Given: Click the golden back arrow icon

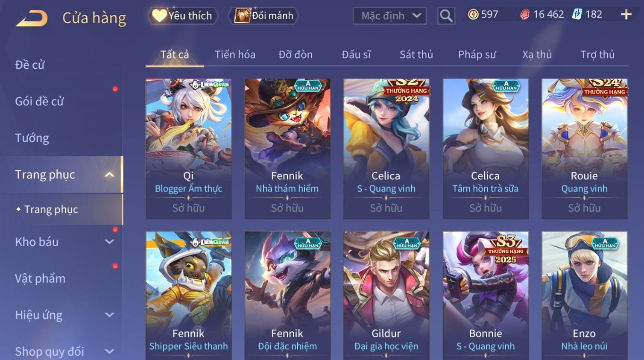Looking at the screenshot, I should point(32,18).
